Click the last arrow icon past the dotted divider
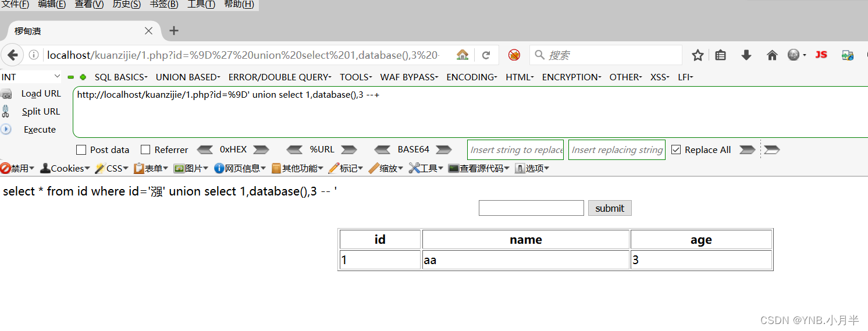Viewport: 868px width, 331px height. click(772, 150)
